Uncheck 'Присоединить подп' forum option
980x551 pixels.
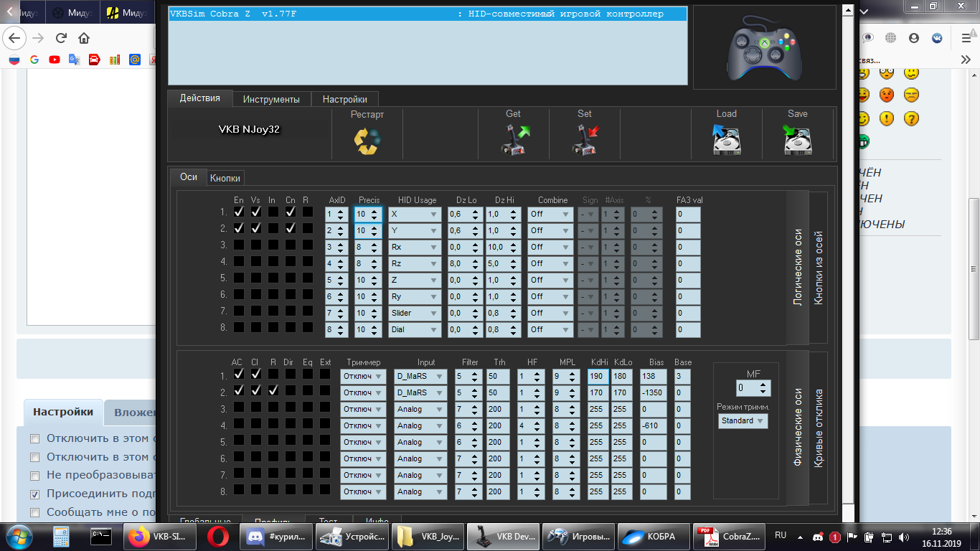point(34,494)
